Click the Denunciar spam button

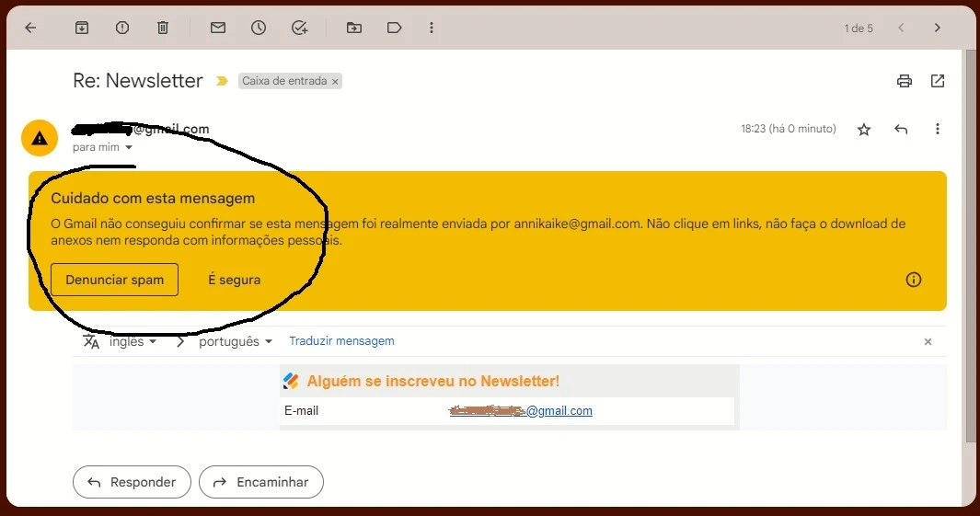tap(114, 280)
